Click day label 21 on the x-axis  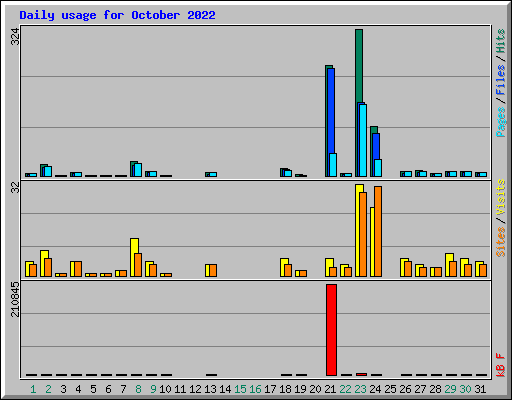pos(330,389)
